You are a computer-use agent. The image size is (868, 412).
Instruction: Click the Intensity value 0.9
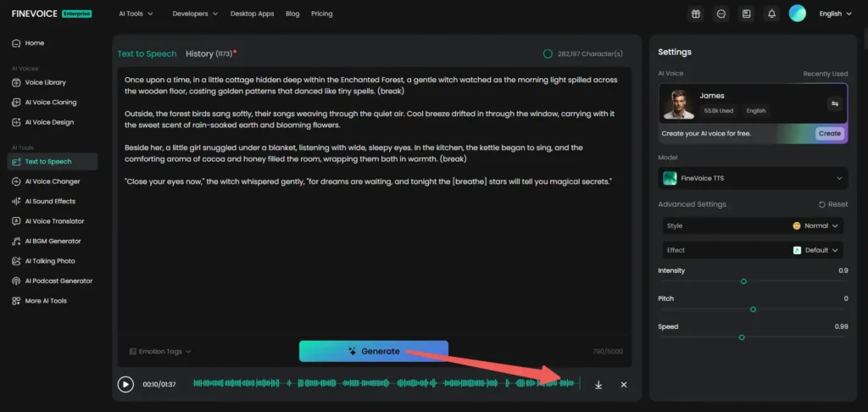pos(843,270)
